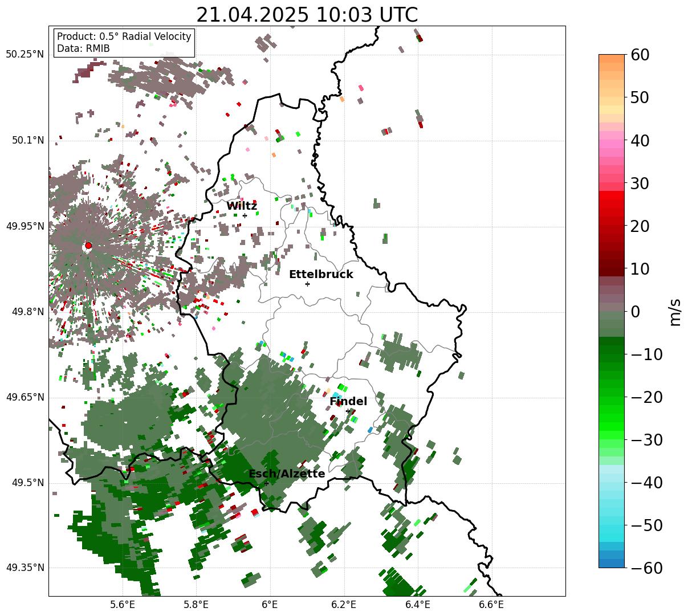Click the colorbar −40 tick label
The image size is (688, 616).
tap(646, 483)
